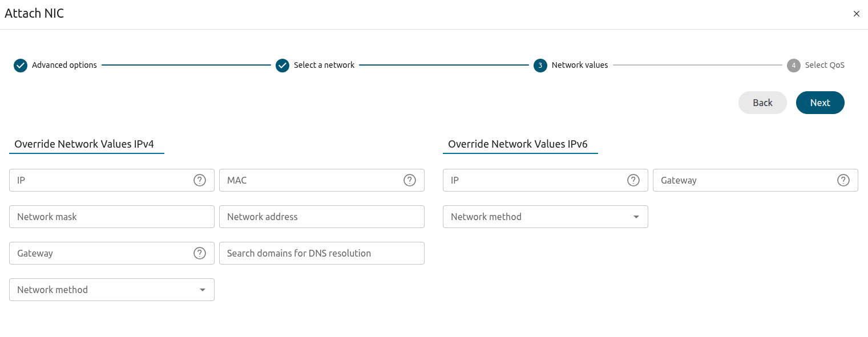Click the IPv4 IP field help icon
Screen dimensions: 868x337
(200, 180)
